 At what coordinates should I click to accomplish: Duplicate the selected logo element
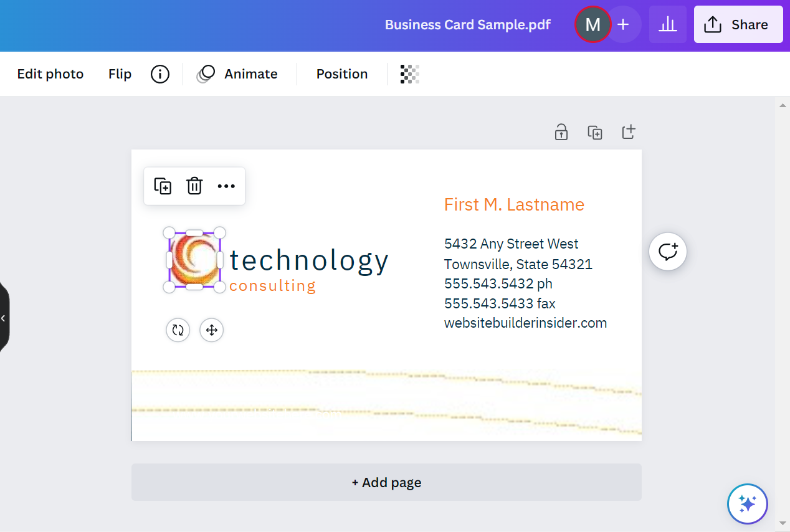[x=163, y=186]
